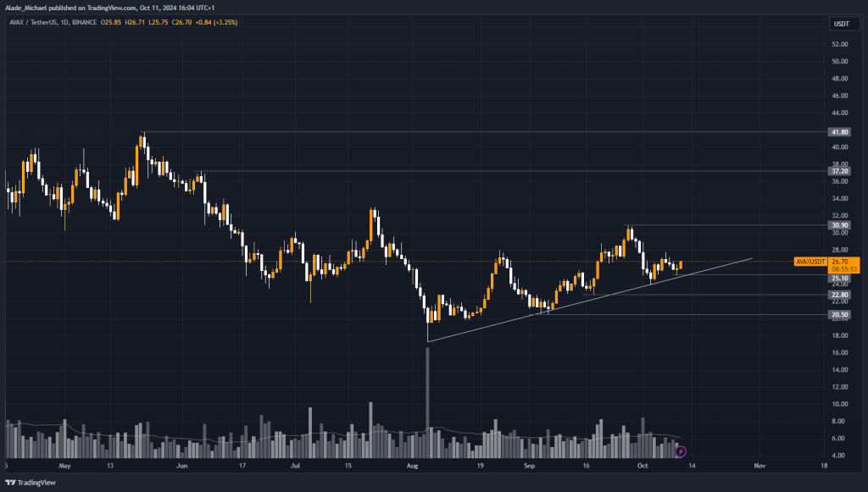Image resolution: width=868 pixels, height=492 pixels.
Task: Click the Sep date axis label
Action: pos(529,466)
